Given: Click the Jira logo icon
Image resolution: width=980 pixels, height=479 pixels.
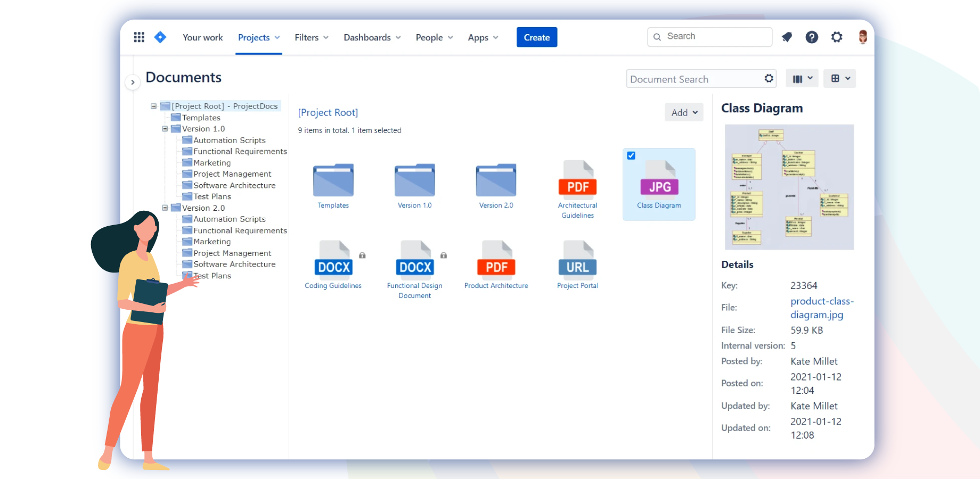Looking at the screenshot, I should click(x=160, y=37).
